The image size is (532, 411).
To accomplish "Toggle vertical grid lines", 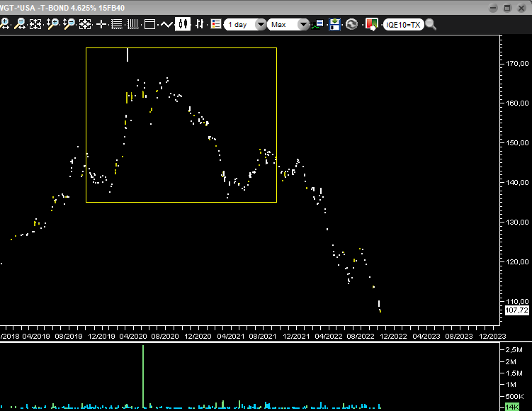I will 132,24.
